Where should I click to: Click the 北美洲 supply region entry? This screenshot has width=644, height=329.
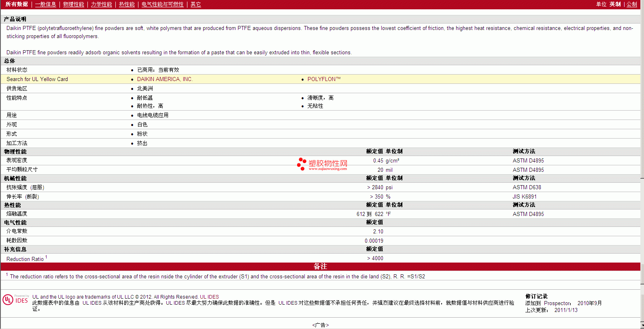tap(145, 88)
